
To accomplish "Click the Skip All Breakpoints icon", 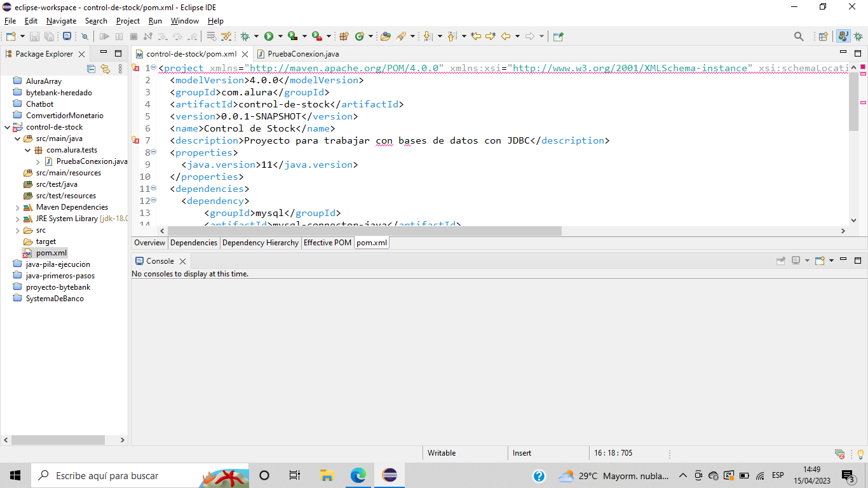I will pos(85,37).
